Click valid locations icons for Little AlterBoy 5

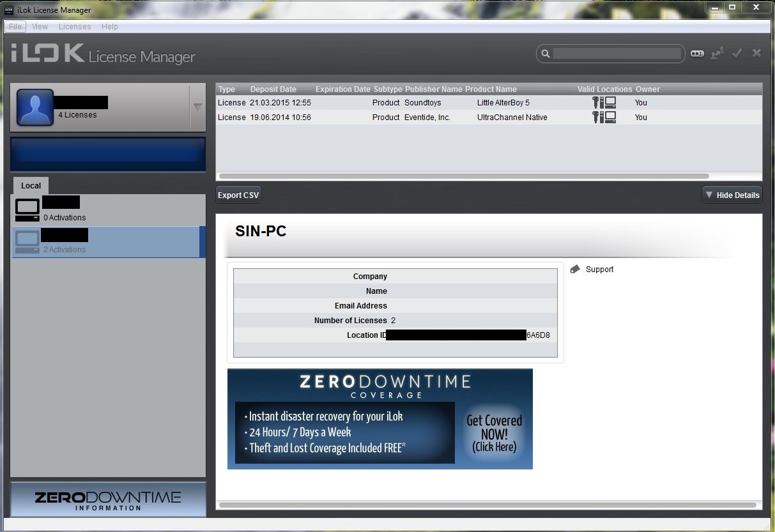[x=604, y=102]
